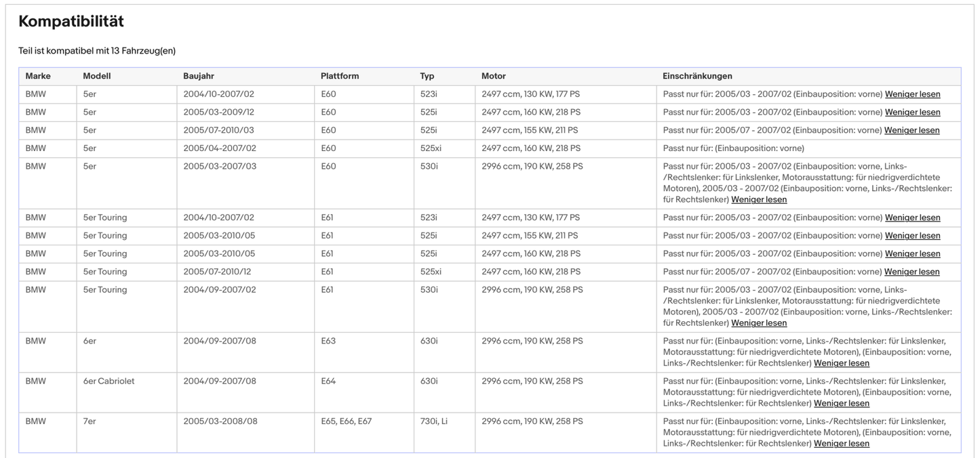Collapse restrictions for E60 525i 155 KW row
The image size is (980, 458).
click(x=912, y=130)
